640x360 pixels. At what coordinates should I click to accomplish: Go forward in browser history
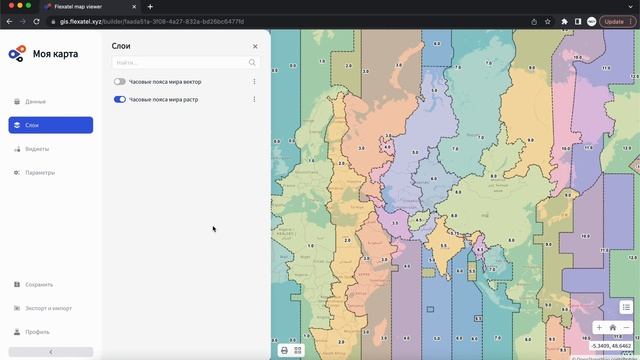23,22
